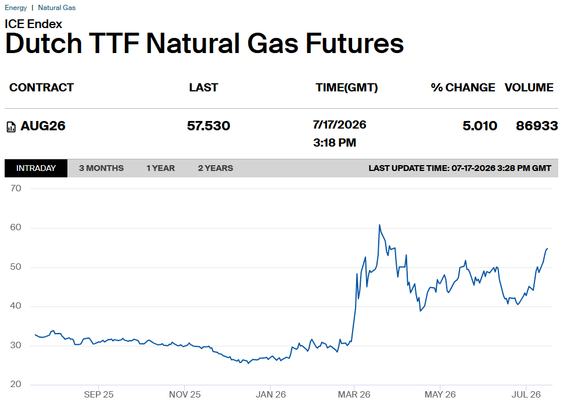Click the % CHANGE column header
The height and width of the screenshot is (407, 567).
[463, 87]
